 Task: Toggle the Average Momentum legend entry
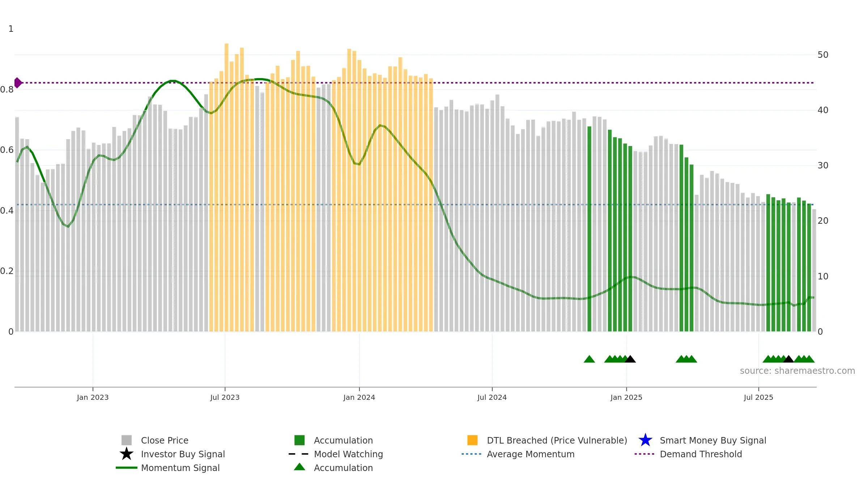[518, 454]
